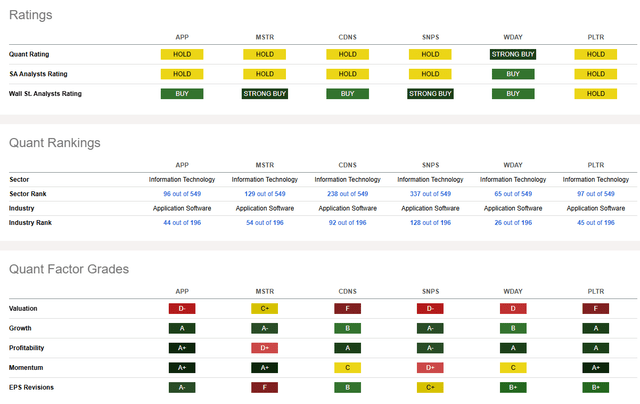640x404 pixels.
Task: Select the Wall St. Analysts Rating label
Action: point(45,94)
